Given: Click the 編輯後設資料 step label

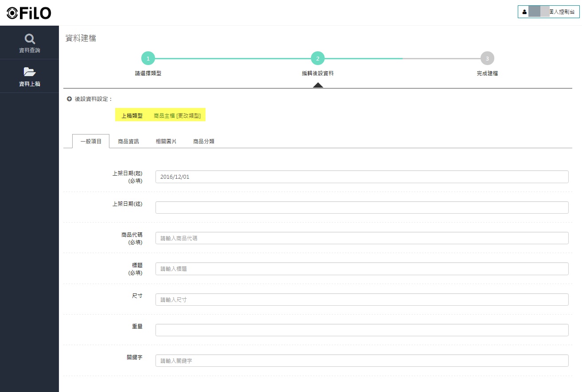Looking at the screenshot, I should click(318, 73).
